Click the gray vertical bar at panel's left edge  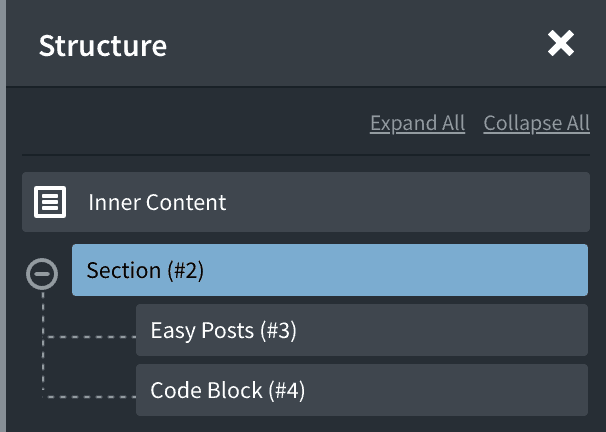pos(3,216)
